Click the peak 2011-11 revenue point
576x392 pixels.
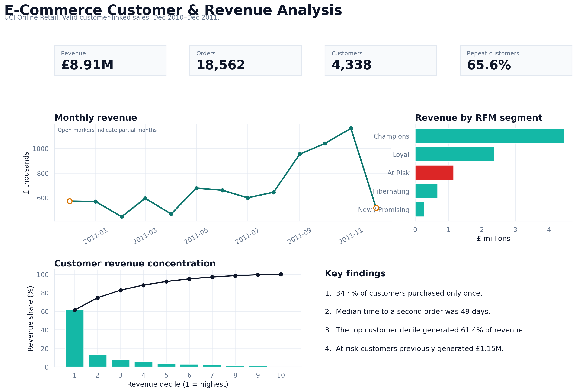coord(351,129)
